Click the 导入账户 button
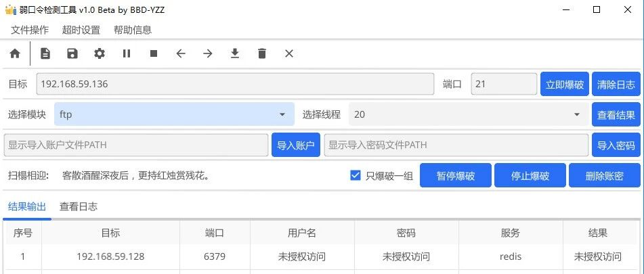The height and width of the screenshot is (274, 644). tap(296, 145)
